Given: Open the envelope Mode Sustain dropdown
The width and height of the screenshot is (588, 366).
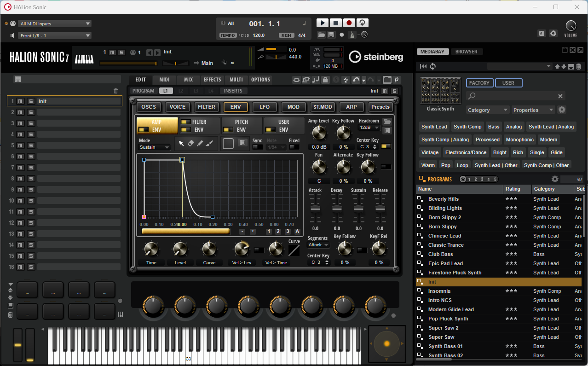Looking at the screenshot, I should pyautogui.click(x=155, y=147).
